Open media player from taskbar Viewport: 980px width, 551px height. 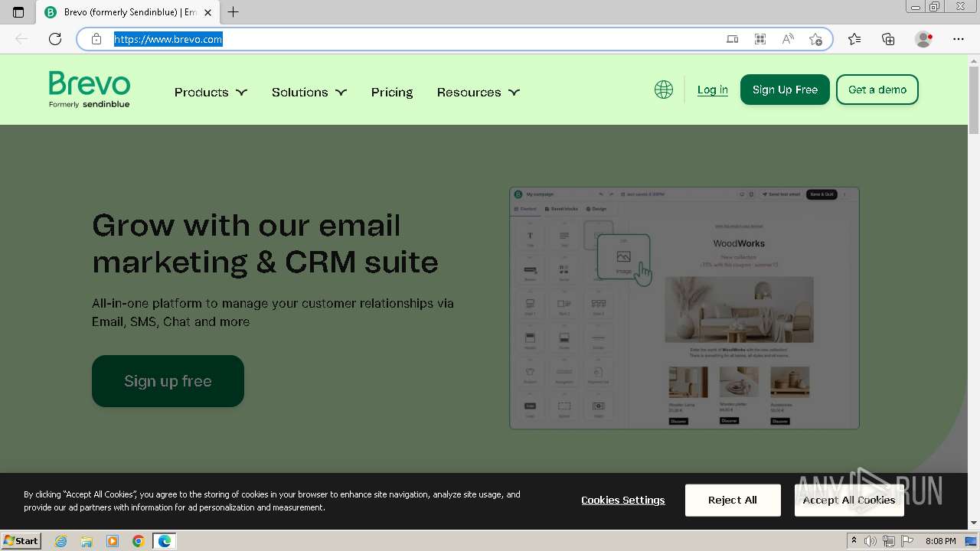[x=113, y=541]
